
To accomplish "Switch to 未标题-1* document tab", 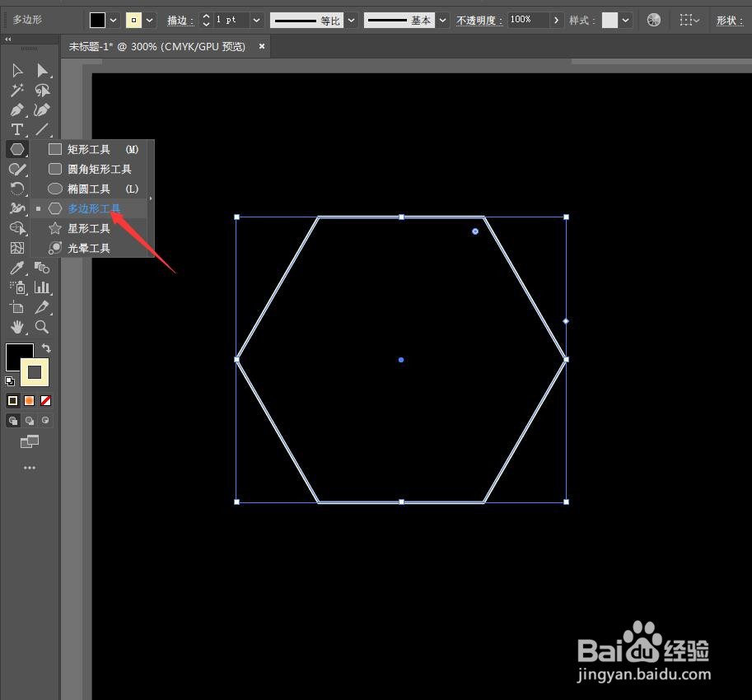I will tap(156, 46).
